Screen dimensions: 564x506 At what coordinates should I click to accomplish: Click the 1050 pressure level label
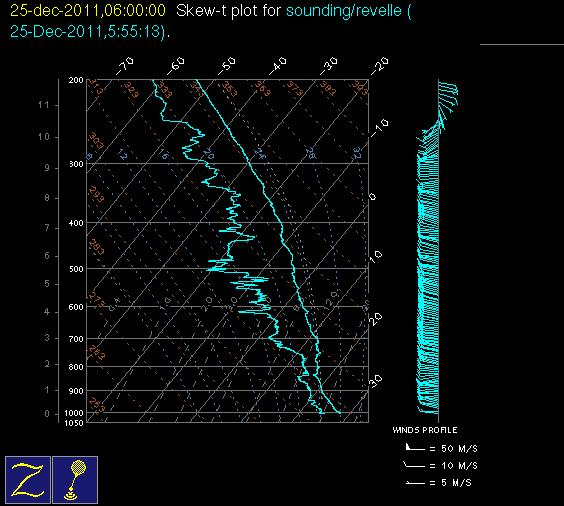pyautogui.click(x=74, y=423)
